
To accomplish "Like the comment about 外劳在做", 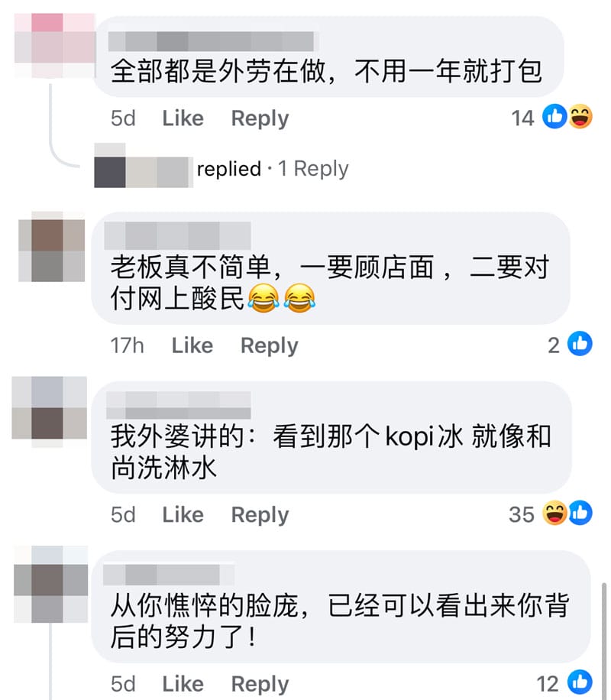I will [183, 118].
